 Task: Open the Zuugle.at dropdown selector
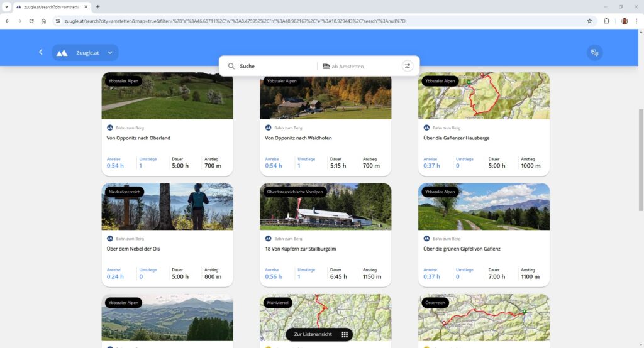tap(86, 53)
